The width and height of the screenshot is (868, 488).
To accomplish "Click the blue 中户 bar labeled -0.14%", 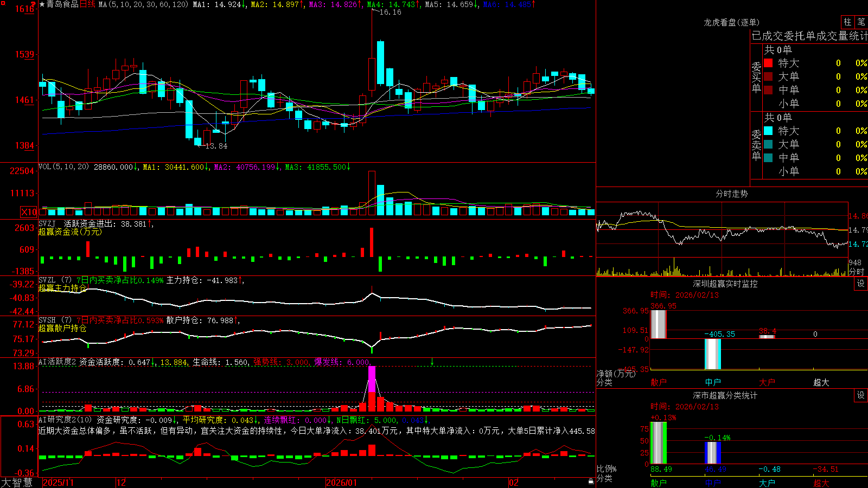I will tap(713, 453).
